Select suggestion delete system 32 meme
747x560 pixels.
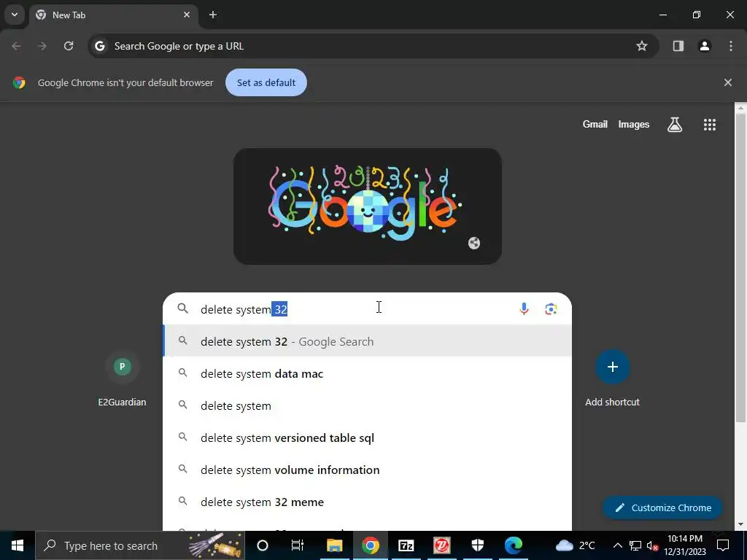click(368, 502)
